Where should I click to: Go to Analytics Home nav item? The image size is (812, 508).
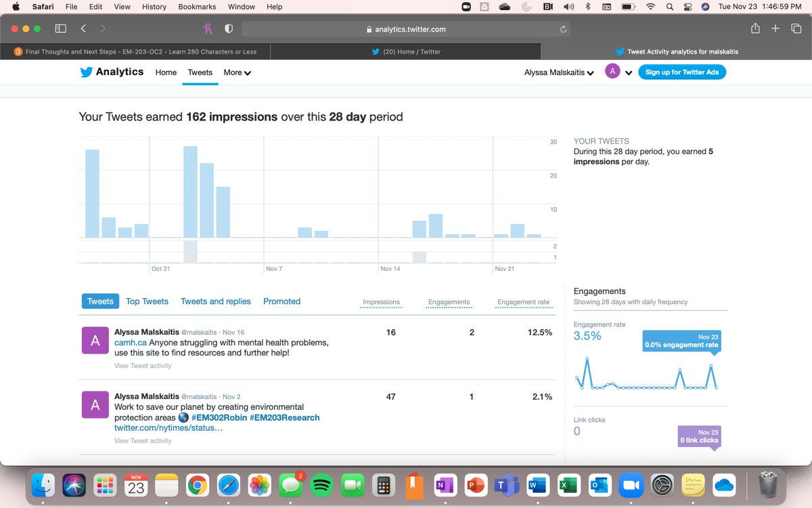click(166, 72)
